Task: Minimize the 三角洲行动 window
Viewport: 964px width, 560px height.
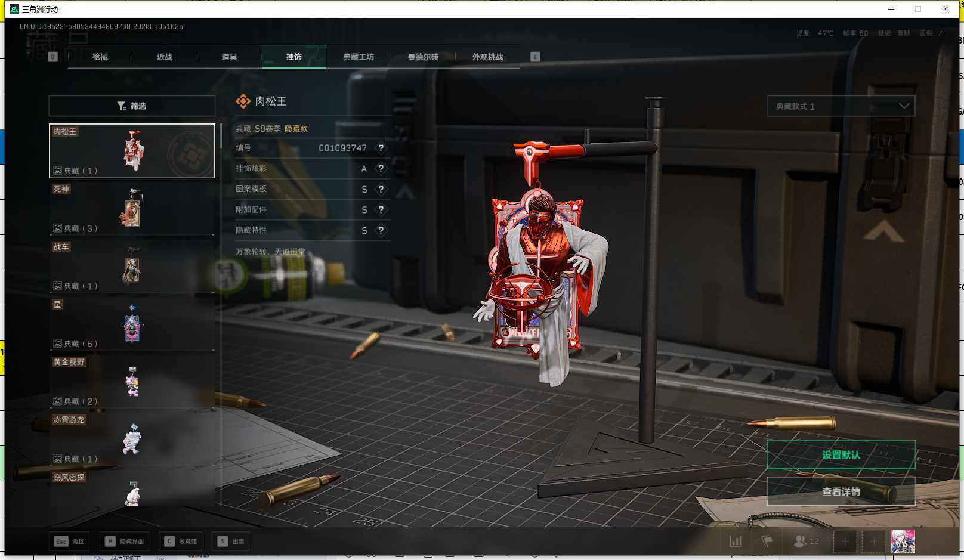Action: click(891, 9)
